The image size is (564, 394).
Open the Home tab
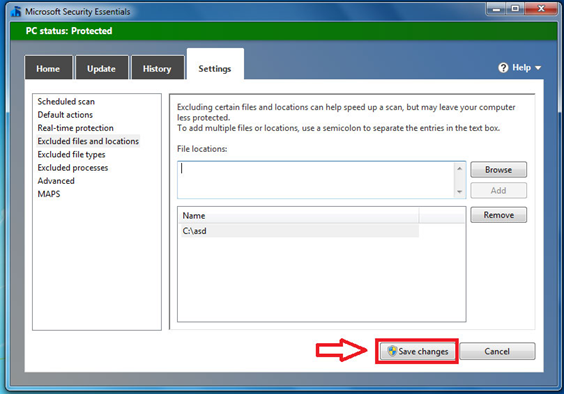48,68
